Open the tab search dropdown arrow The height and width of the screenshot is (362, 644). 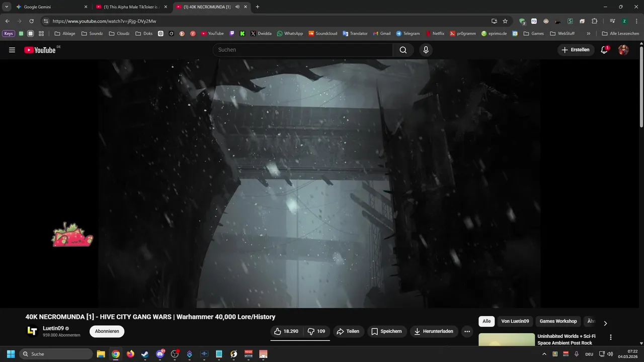tap(7, 7)
